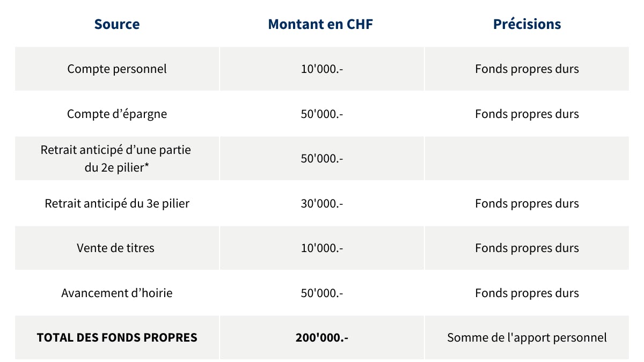Click the Somme de l'apport personnel cell
The height and width of the screenshot is (362, 644).
527,338
